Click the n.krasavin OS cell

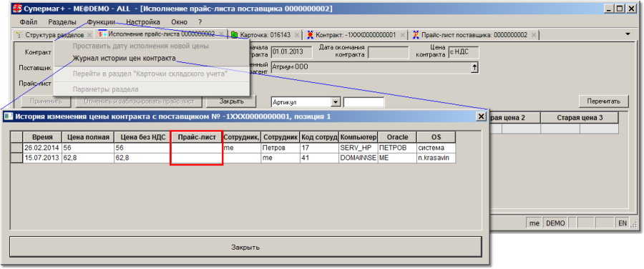click(x=436, y=157)
